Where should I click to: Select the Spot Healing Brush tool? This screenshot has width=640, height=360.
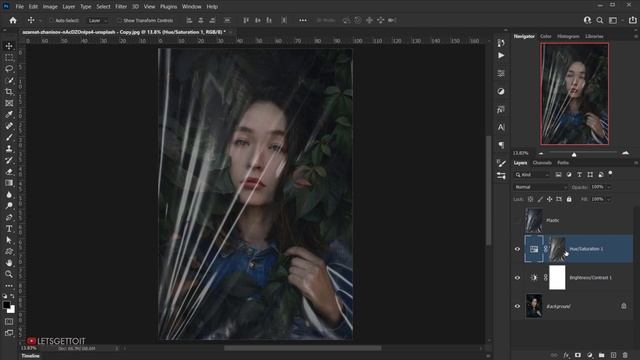pyautogui.click(x=9, y=126)
